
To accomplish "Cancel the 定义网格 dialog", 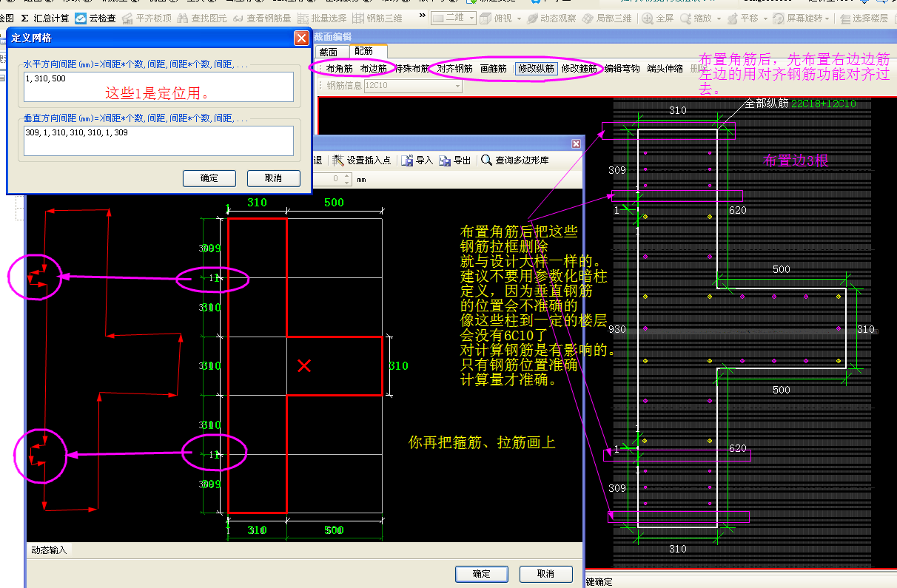I will 273,178.
